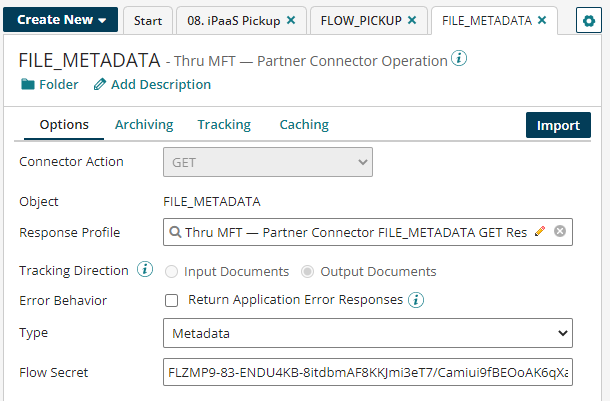Switch to the Caching tab
The image size is (610, 401).
coord(304,125)
